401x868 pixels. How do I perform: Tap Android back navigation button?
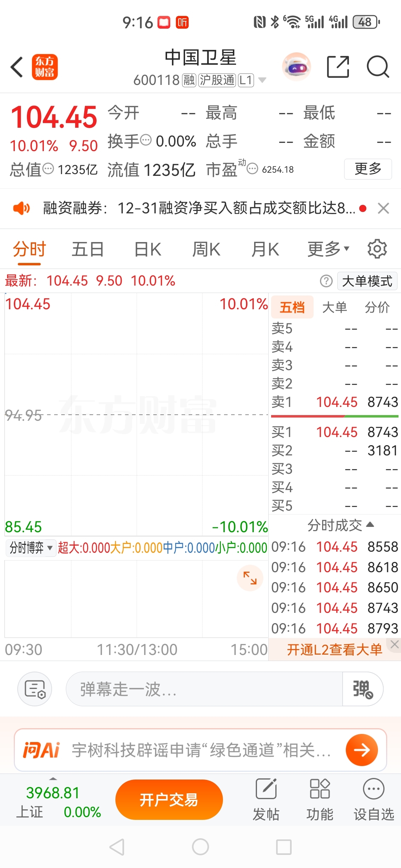[x=117, y=847]
